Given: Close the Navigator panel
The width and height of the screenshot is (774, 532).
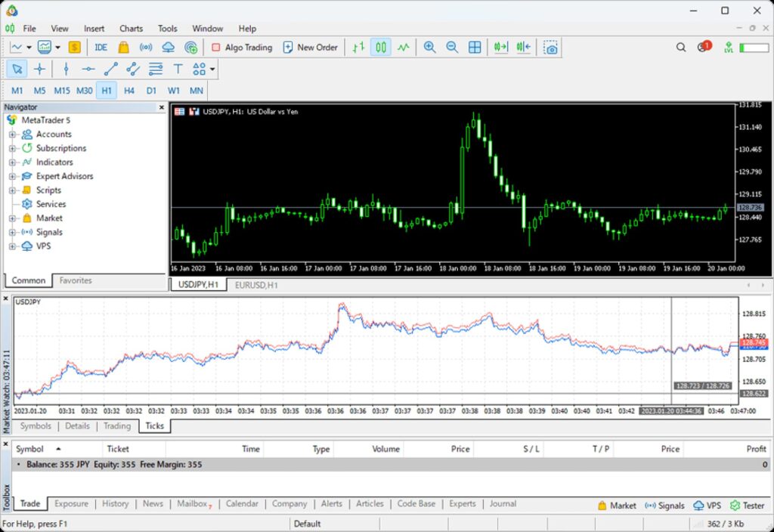Looking at the screenshot, I should pyautogui.click(x=162, y=107).
